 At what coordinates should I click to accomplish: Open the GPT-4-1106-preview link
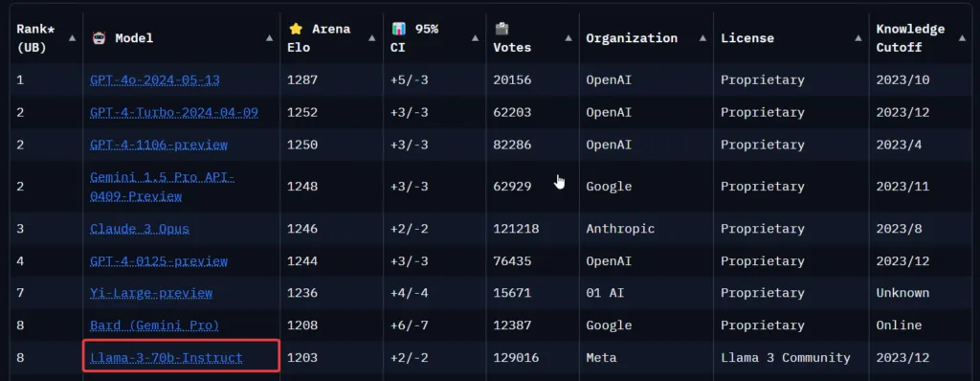[159, 146]
